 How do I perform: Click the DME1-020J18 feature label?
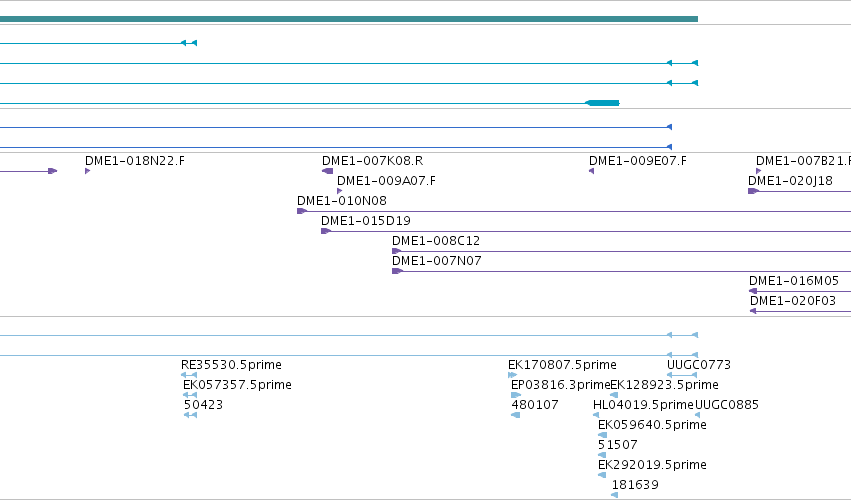pyautogui.click(x=790, y=181)
